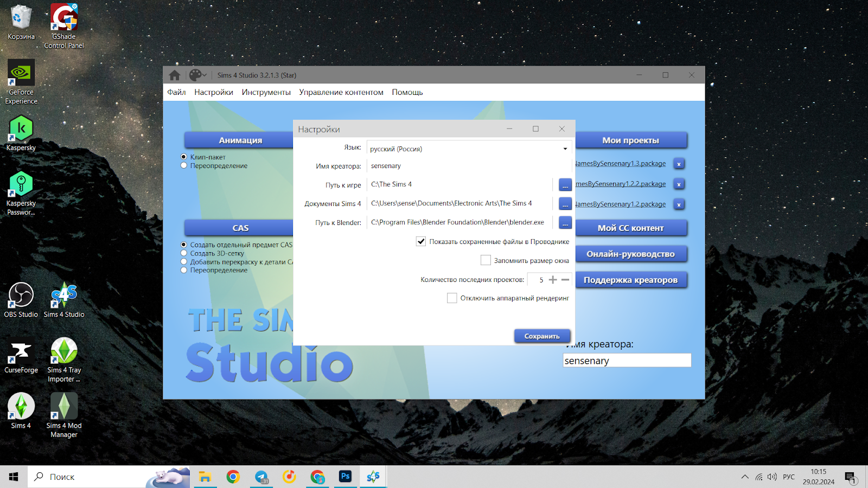
Task: Open Telegram from the taskbar
Action: [x=261, y=477]
